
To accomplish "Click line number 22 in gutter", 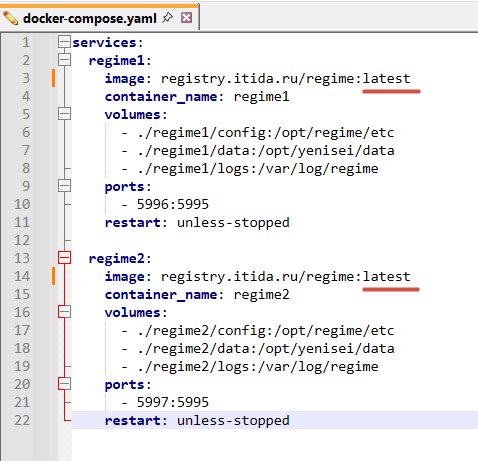I will click(22, 420).
